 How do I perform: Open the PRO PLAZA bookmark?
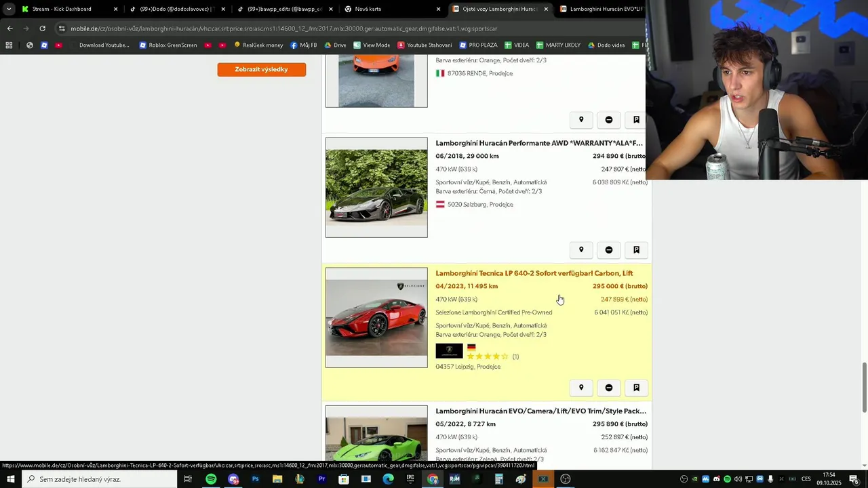click(x=478, y=45)
